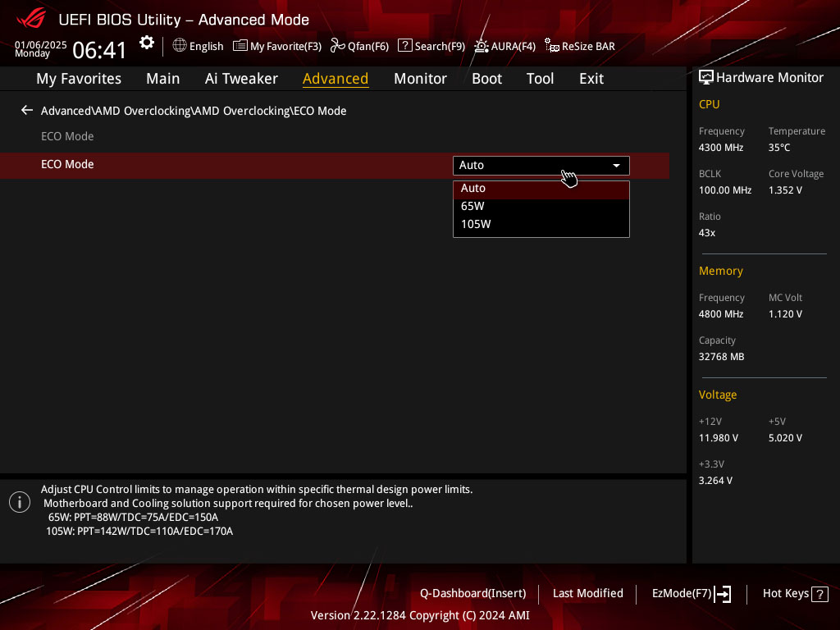
Task: Open the Boot tab
Action: point(487,79)
